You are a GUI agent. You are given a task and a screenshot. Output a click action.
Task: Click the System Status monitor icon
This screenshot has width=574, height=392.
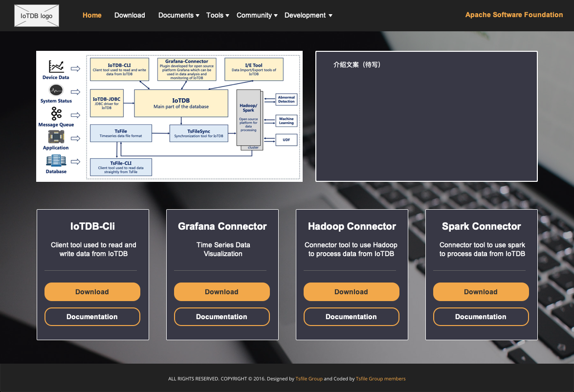click(x=56, y=90)
